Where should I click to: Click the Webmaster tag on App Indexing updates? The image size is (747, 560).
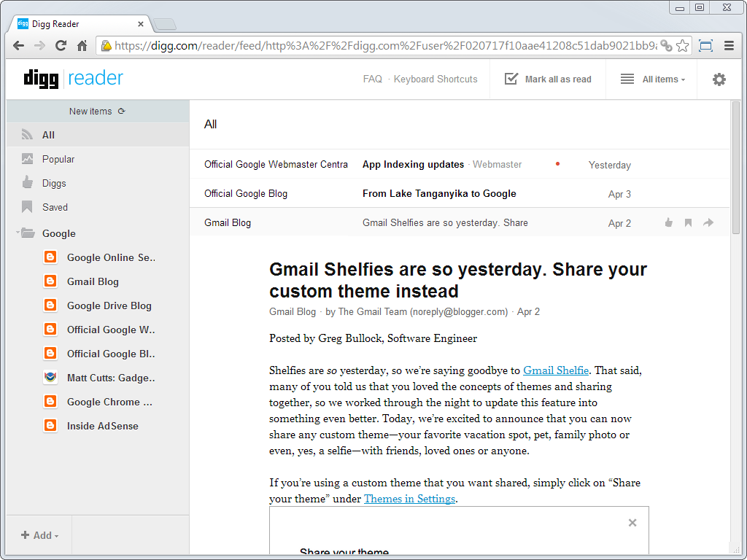tap(497, 164)
